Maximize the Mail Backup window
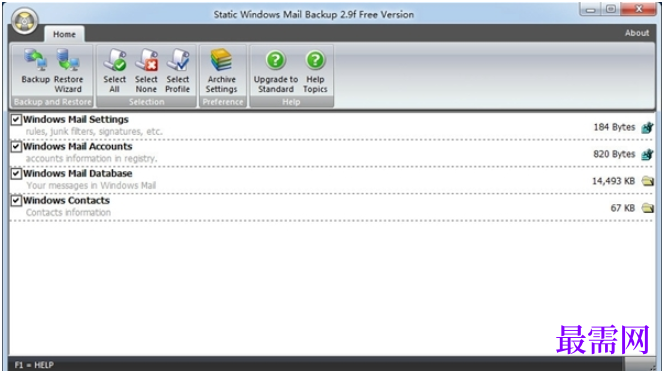 pos(611,9)
